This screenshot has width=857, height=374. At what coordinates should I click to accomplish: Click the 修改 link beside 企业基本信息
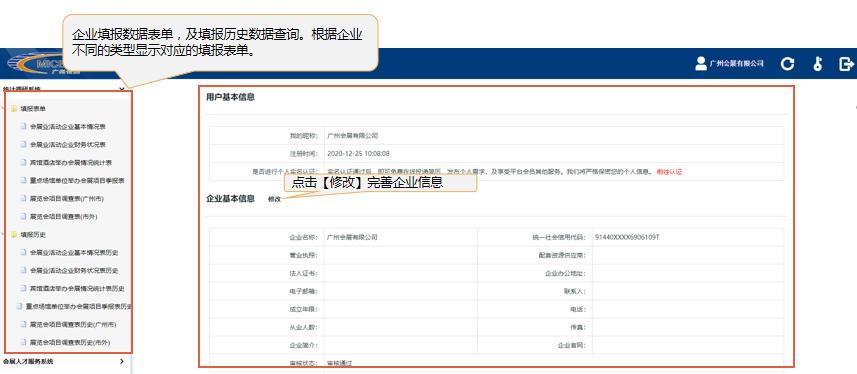[274, 200]
